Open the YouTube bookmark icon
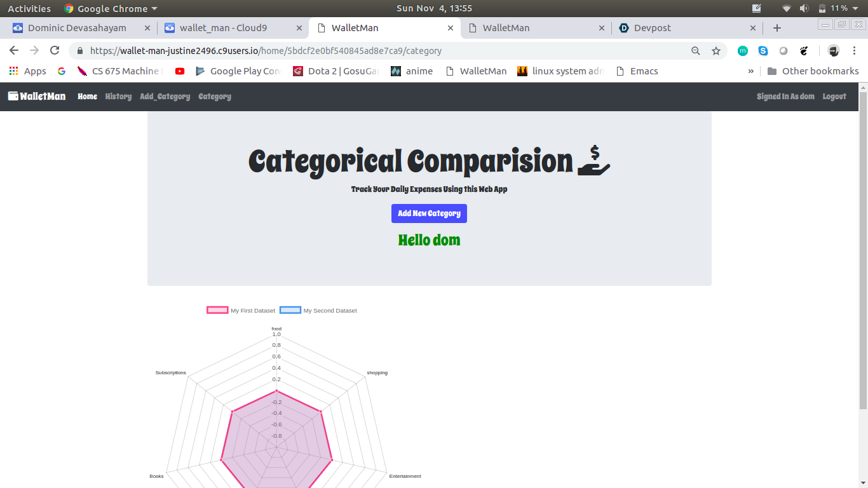Viewport: 868px width, 488px height. 180,71
